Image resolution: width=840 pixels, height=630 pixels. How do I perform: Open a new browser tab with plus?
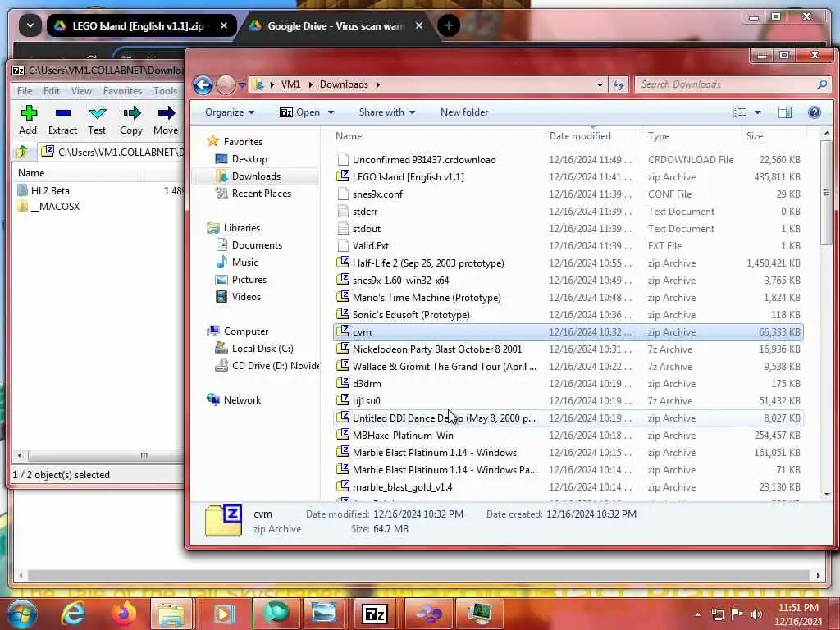(449, 25)
